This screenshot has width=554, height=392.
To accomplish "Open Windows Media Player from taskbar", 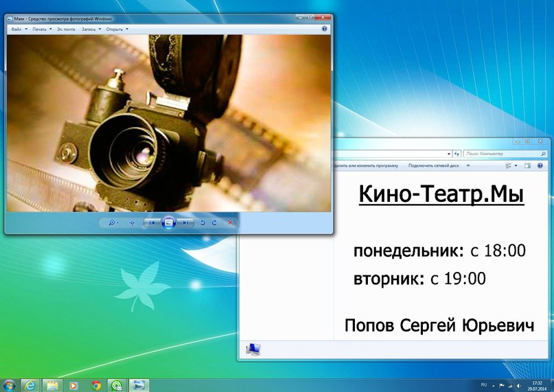I will 73,385.
